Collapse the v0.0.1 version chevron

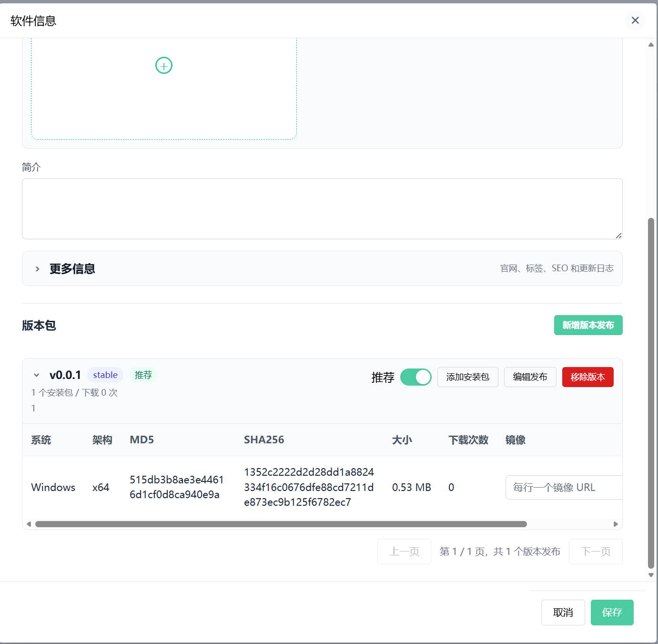click(x=37, y=375)
